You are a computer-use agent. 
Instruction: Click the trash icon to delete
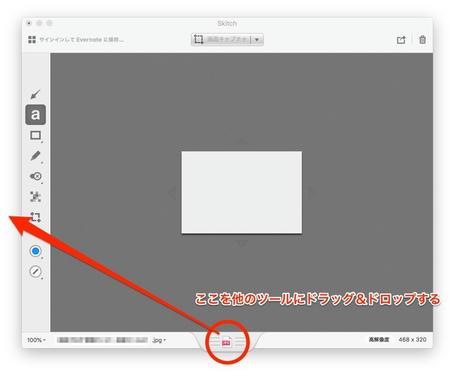tap(422, 40)
